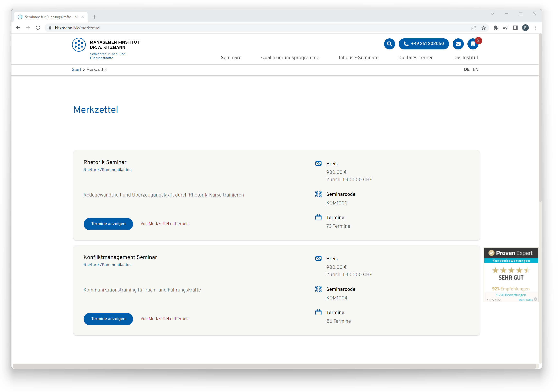View site info via padlock icon
The image size is (559, 392).
[x=50, y=28]
